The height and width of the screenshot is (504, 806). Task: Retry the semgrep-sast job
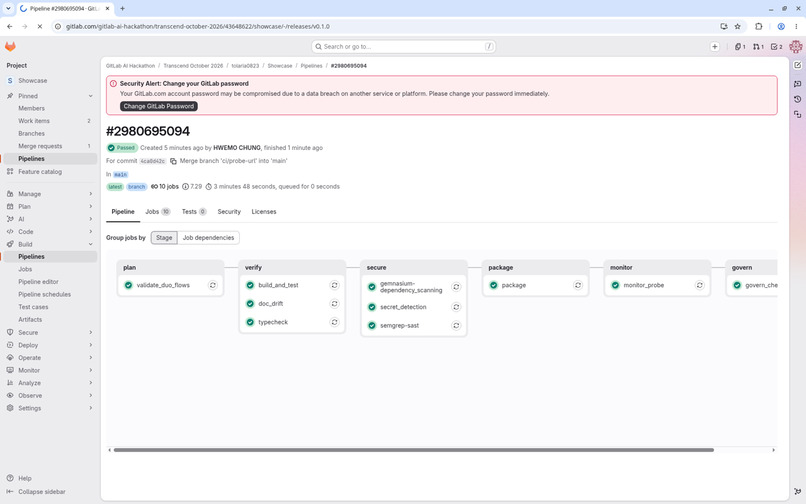pyautogui.click(x=456, y=326)
